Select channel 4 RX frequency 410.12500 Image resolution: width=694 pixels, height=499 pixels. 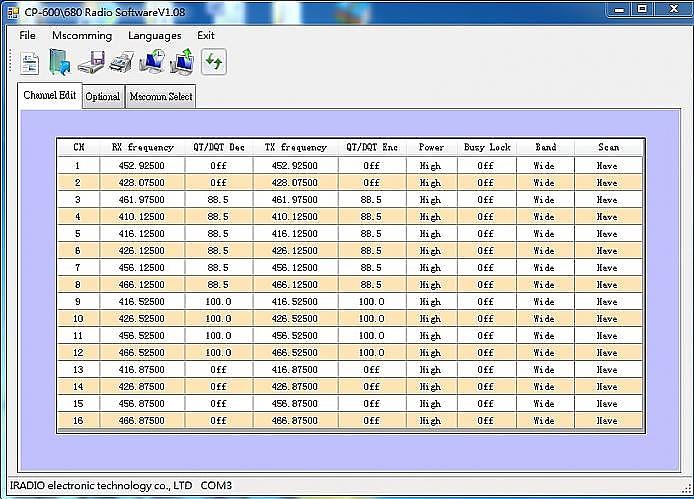(142, 217)
